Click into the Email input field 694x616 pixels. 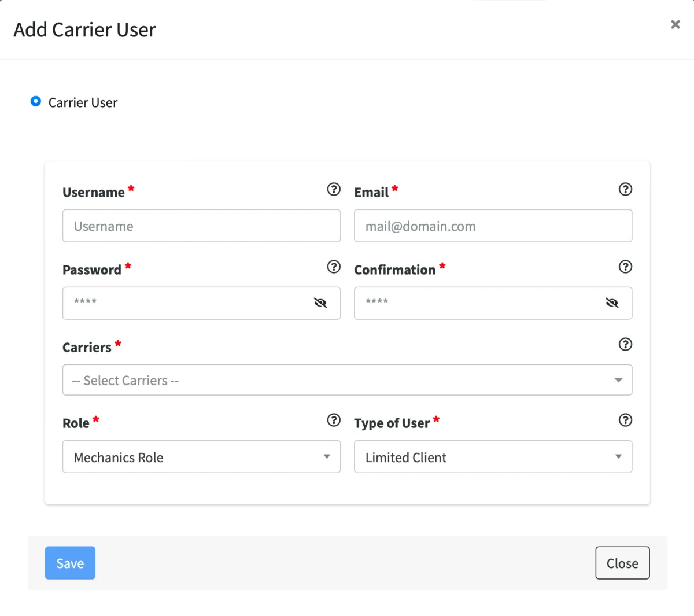[x=493, y=226]
